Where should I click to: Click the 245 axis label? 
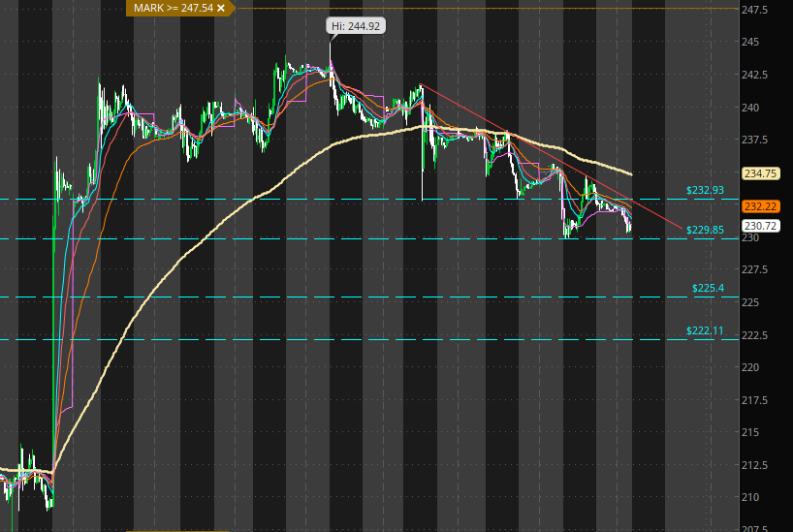tap(750, 42)
